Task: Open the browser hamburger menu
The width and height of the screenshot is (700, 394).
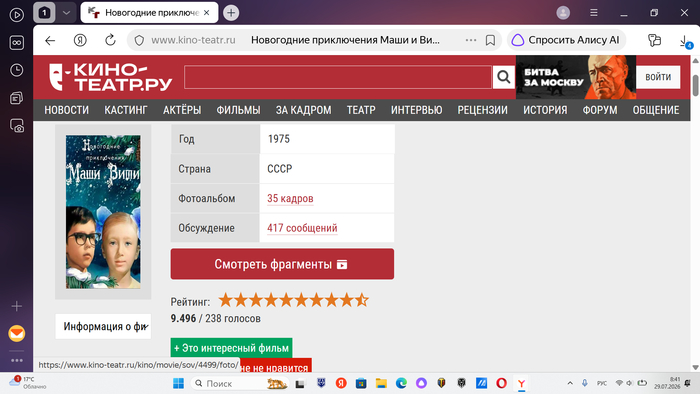Action: click(594, 12)
